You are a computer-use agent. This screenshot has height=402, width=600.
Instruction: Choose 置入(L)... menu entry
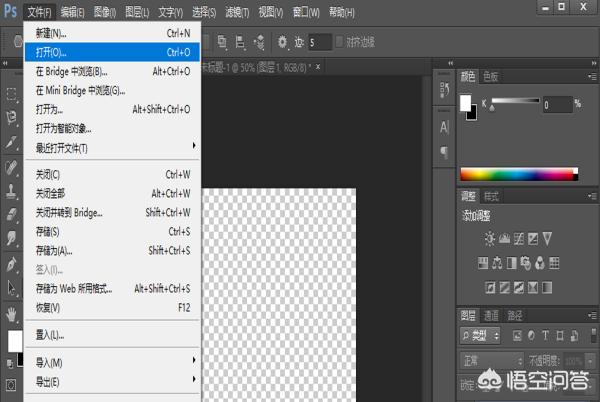pos(112,335)
